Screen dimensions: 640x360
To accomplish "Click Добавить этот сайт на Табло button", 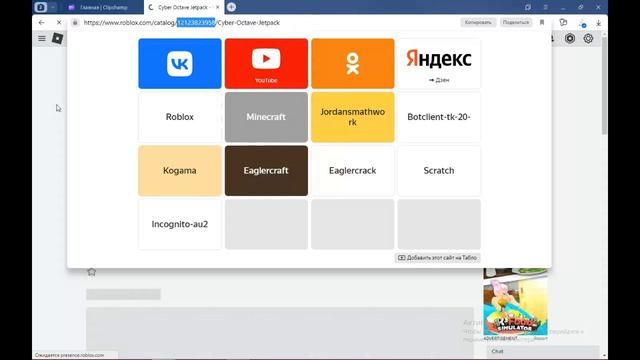I will click(438, 258).
